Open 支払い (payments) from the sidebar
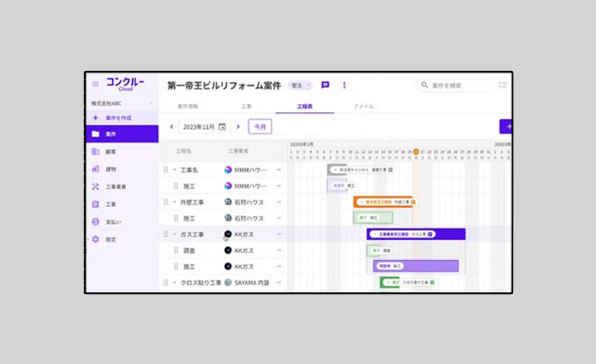 96,221
